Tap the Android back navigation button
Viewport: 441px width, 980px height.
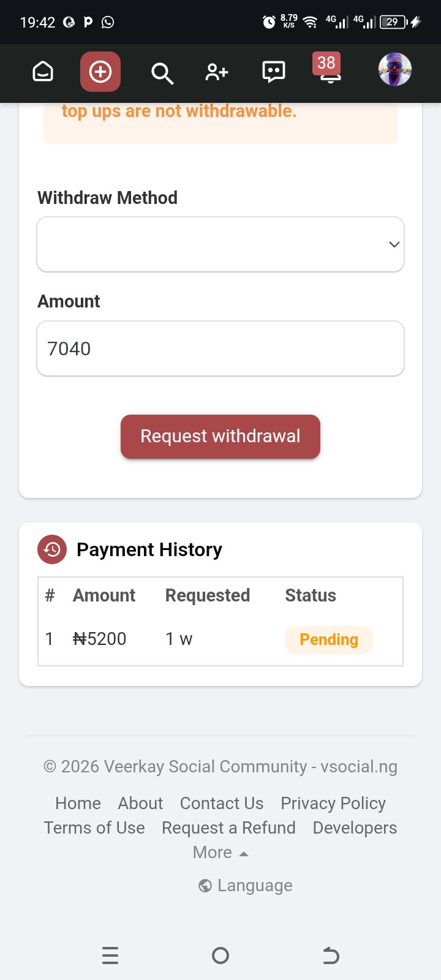(331, 956)
